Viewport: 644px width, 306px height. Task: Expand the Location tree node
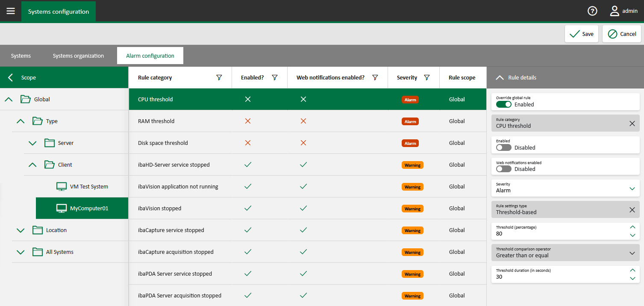click(x=21, y=230)
